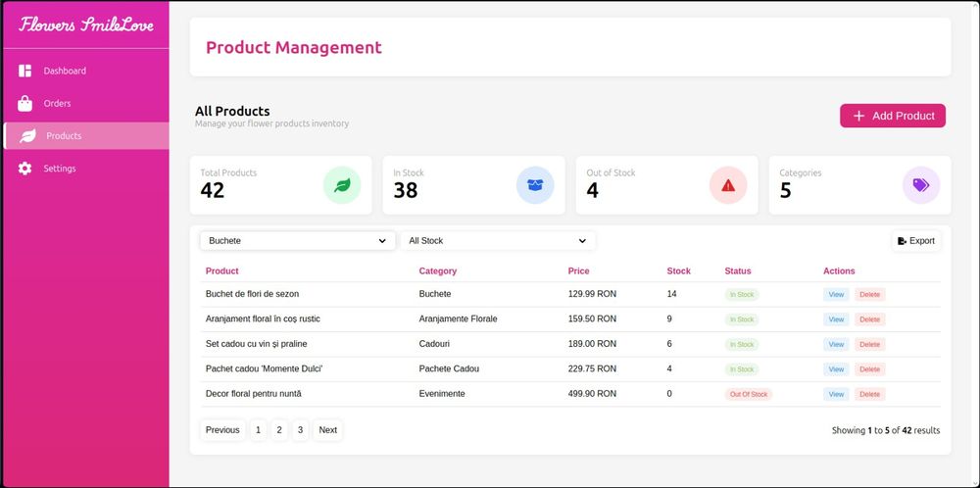Viewport: 980px width, 488px height.
Task: View Set cadou cu vin și praline
Action: [836, 344]
